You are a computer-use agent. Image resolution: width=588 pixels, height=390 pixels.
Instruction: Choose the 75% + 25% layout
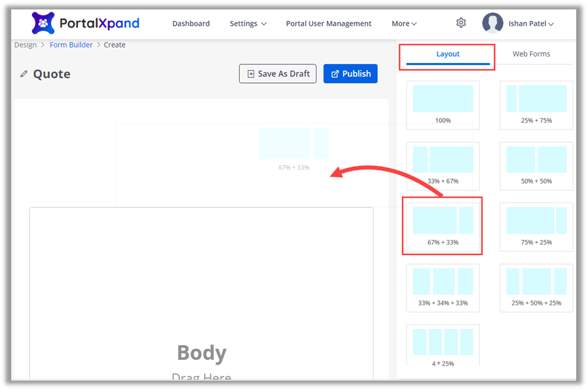click(536, 226)
